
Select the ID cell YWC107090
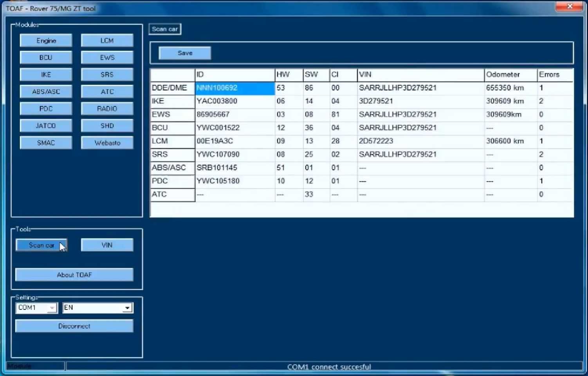235,155
